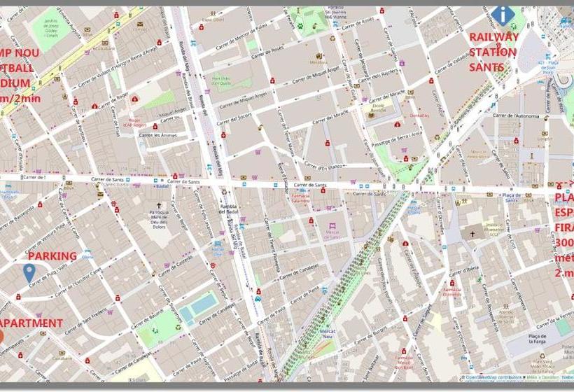The width and height of the screenshot is (574, 392).
Task: Click the Farmàcia Olzinelles pharmacy icon
Action: (x=452, y=283)
